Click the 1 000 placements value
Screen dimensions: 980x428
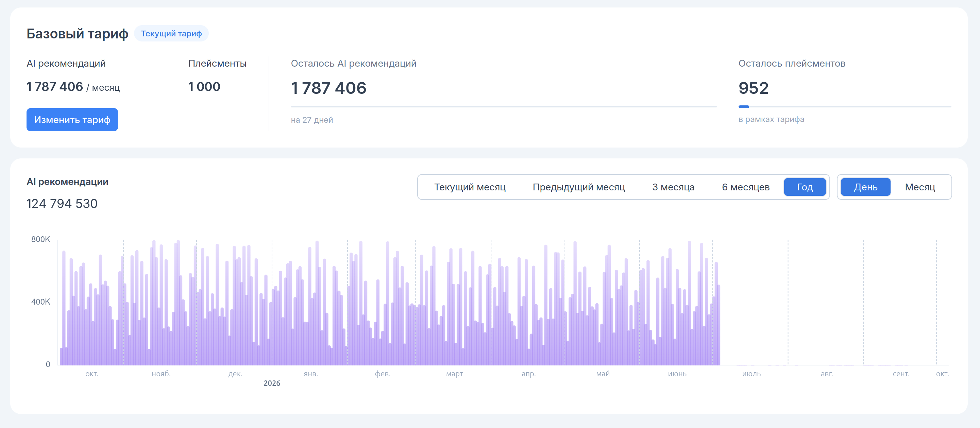(204, 87)
